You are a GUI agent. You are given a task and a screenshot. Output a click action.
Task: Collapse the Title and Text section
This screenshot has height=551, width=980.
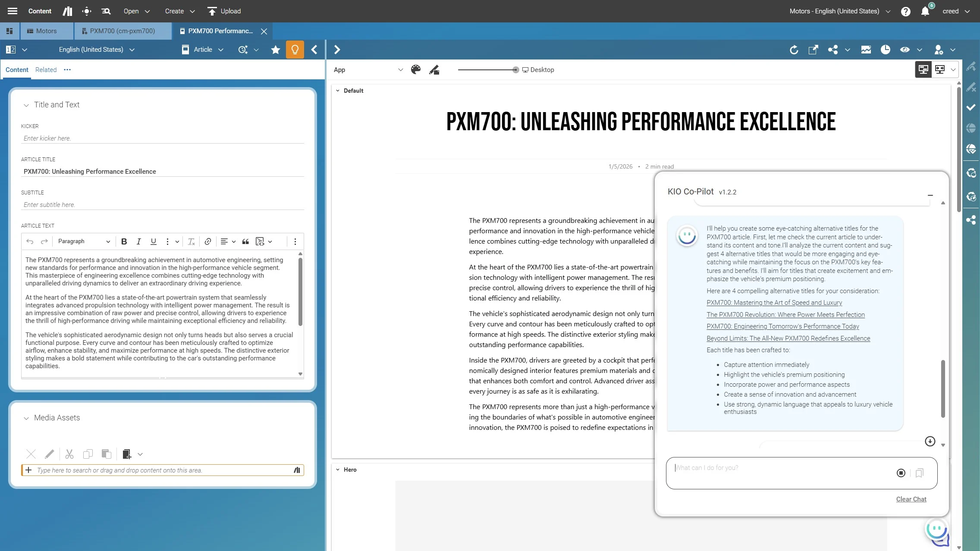26,105
